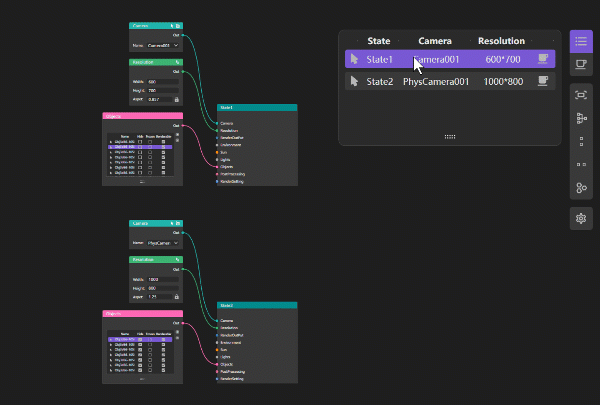Click the frame-all nodes icon
Image resolution: width=600 pixels, height=405 pixels.
(x=581, y=95)
